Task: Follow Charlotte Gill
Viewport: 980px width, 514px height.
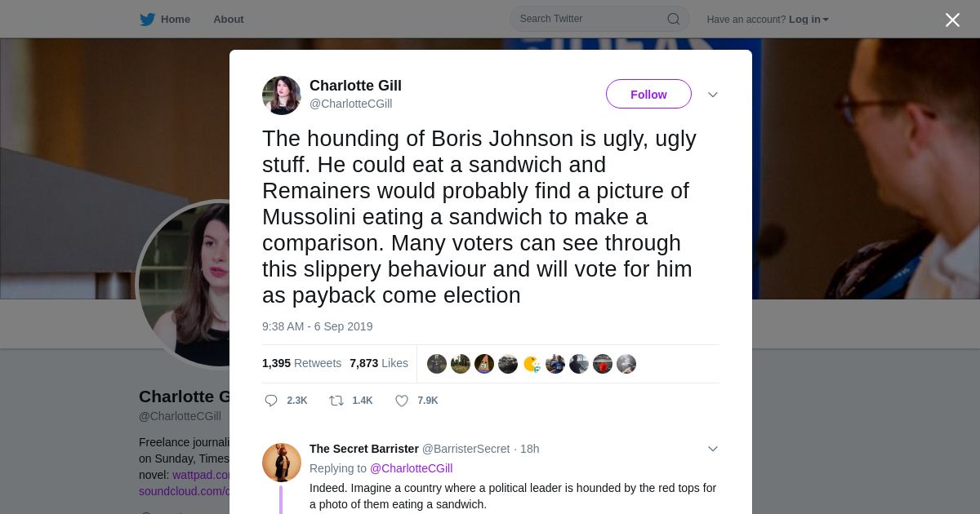Action: 648,95
